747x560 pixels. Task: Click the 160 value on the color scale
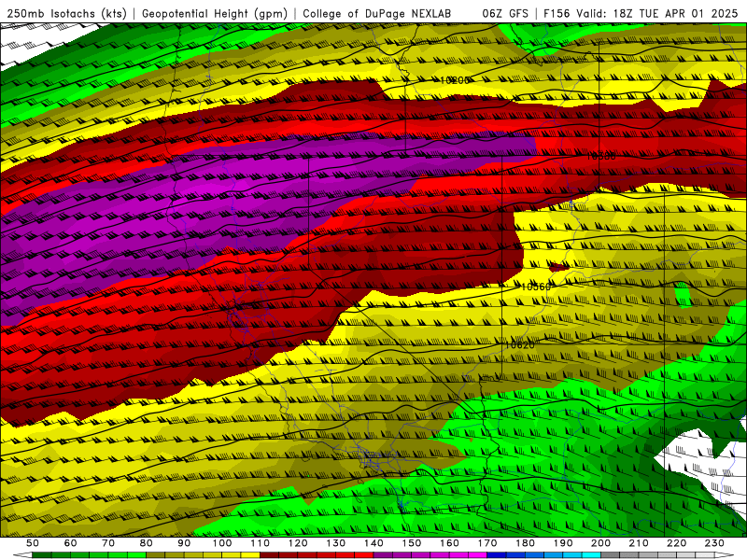(x=449, y=543)
